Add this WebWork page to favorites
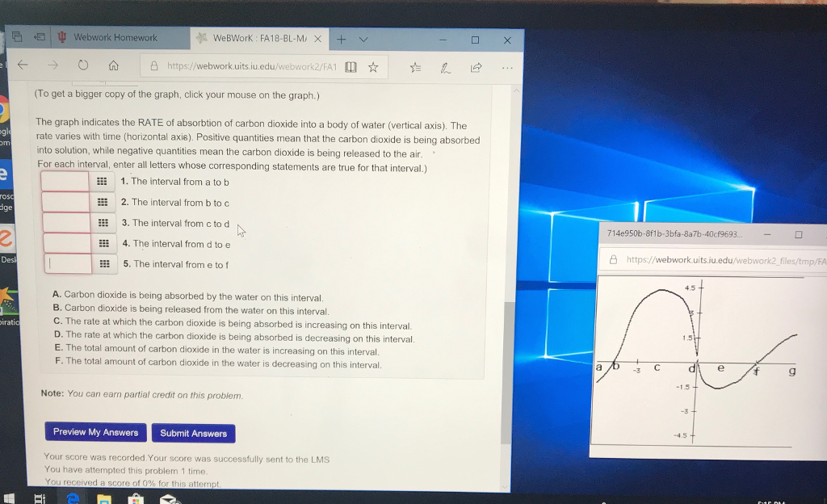This screenshot has width=827, height=504. click(372, 67)
